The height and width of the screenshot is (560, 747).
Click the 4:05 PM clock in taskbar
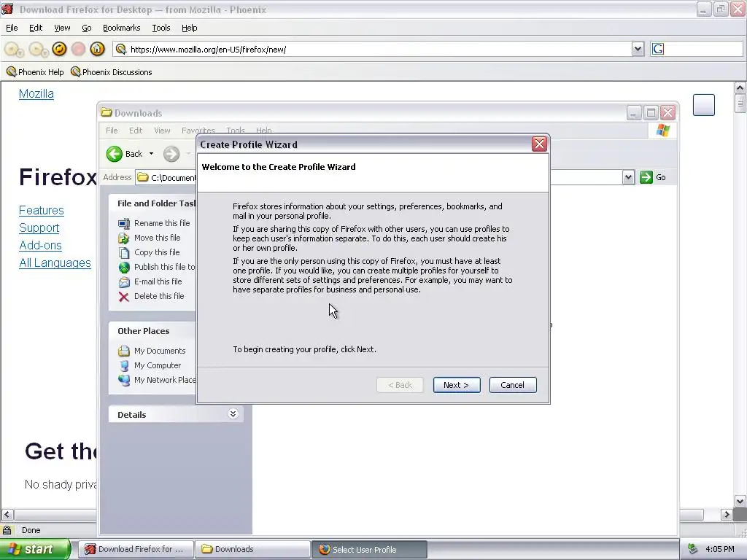tap(719, 549)
